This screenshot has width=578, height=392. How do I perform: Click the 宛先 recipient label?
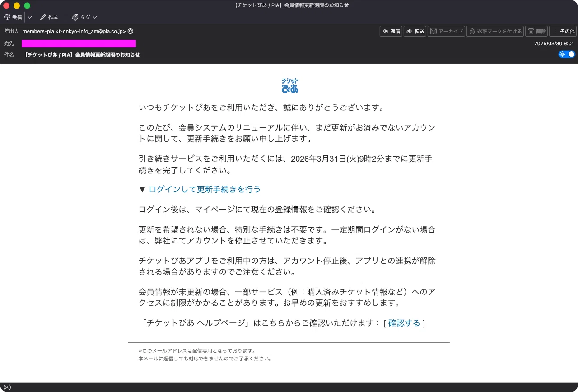click(9, 43)
